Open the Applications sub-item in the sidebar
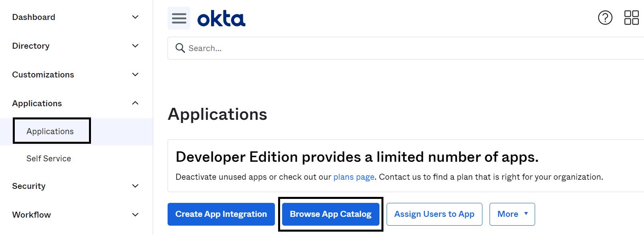644x252 pixels. click(50, 131)
